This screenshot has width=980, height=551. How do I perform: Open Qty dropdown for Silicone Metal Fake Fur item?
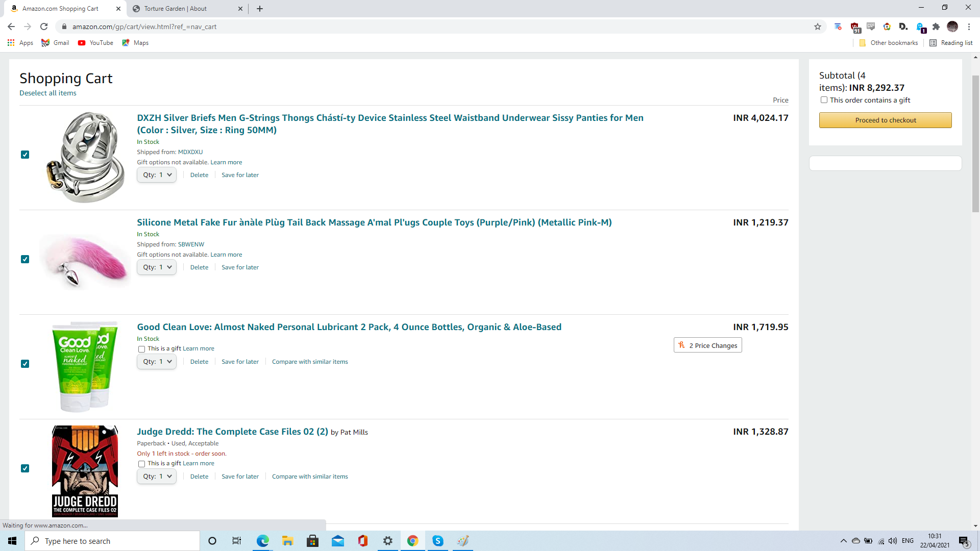pyautogui.click(x=157, y=267)
